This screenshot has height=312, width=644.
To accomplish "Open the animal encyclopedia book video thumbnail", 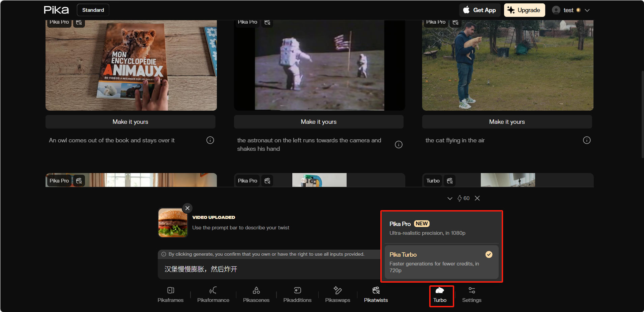I will click(x=131, y=65).
